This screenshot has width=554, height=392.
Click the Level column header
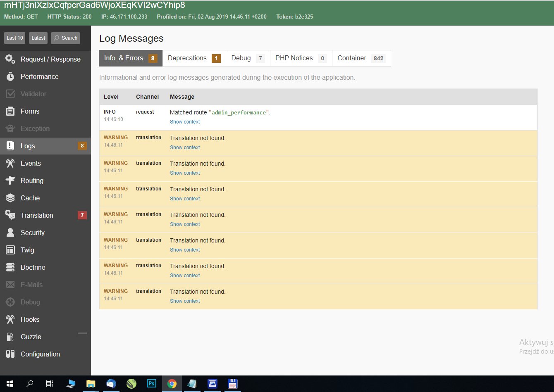(x=111, y=97)
